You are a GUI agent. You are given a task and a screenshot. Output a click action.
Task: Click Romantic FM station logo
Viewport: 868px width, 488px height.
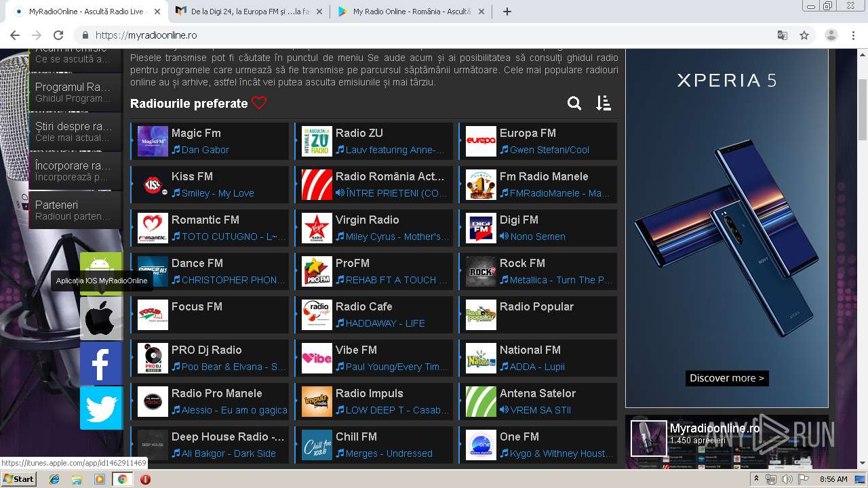click(153, 228)
